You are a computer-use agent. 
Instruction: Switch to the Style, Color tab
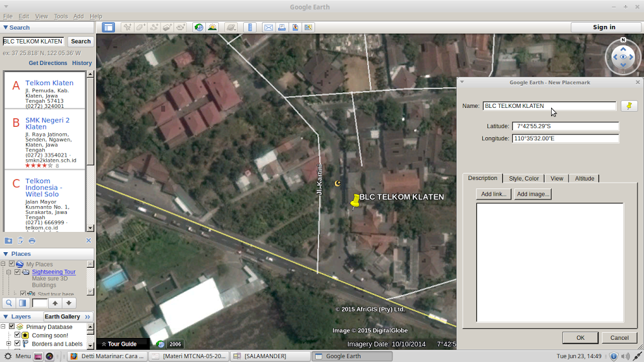[x=524, y=178]
